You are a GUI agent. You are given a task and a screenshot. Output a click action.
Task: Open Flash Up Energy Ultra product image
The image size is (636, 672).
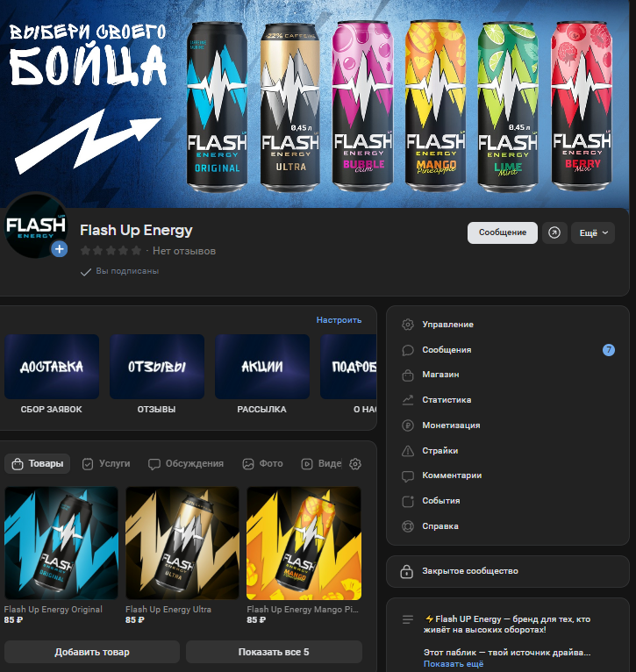tap(182, 543)
